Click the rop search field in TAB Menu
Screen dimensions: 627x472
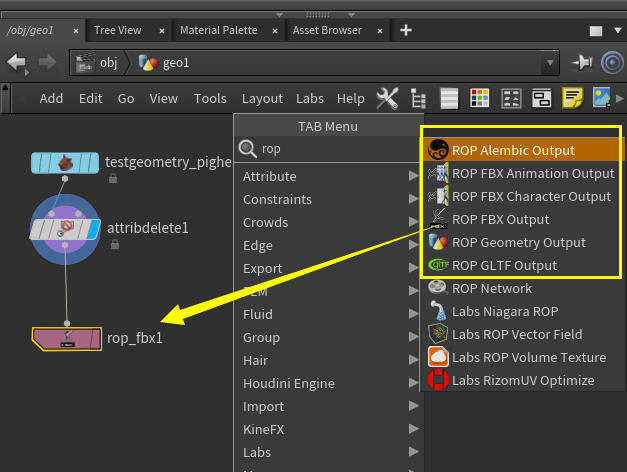328,149
